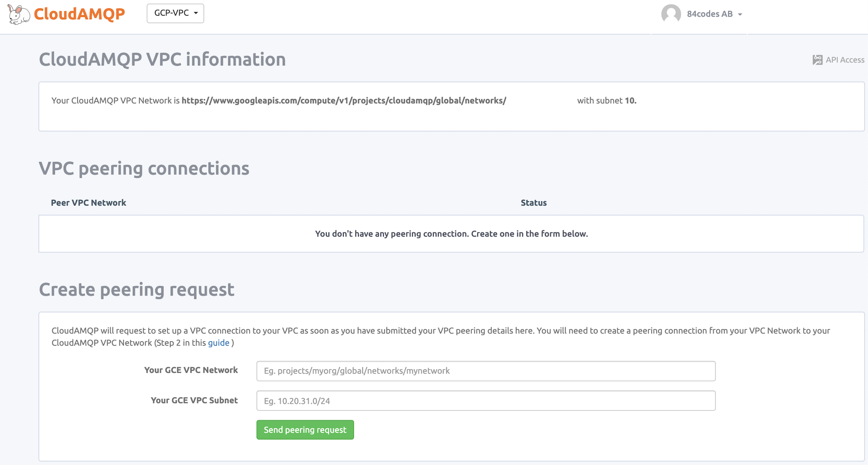Click the CloudAMQP rabbit logo icon
The width and height of the screenshot is (868, 465).
19,14
